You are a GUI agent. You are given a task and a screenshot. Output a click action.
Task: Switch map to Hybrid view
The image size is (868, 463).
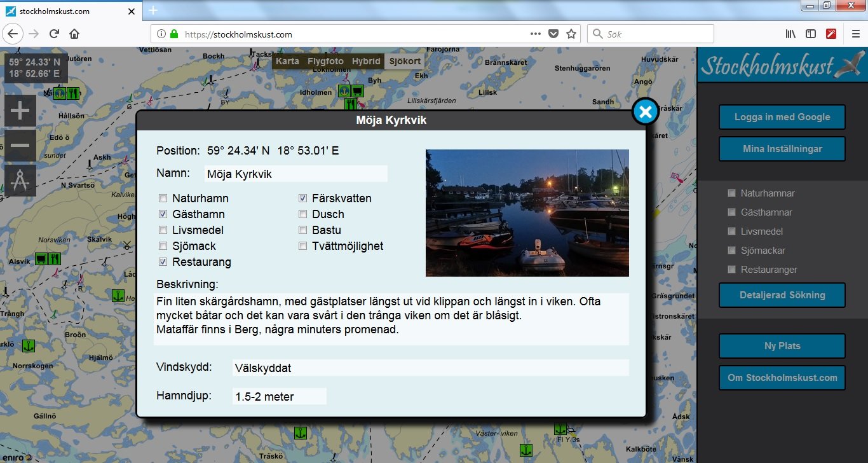[x=366, y=61]
